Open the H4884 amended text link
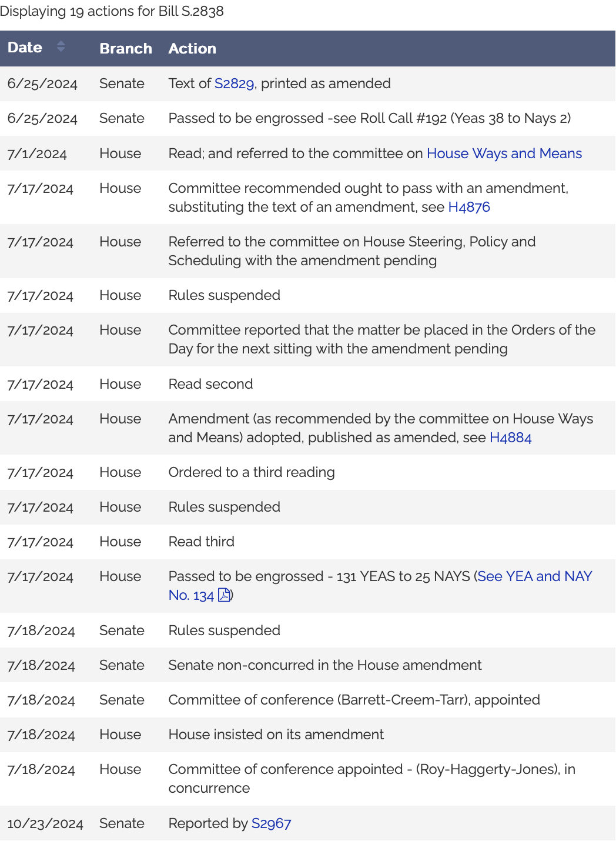 510,438
